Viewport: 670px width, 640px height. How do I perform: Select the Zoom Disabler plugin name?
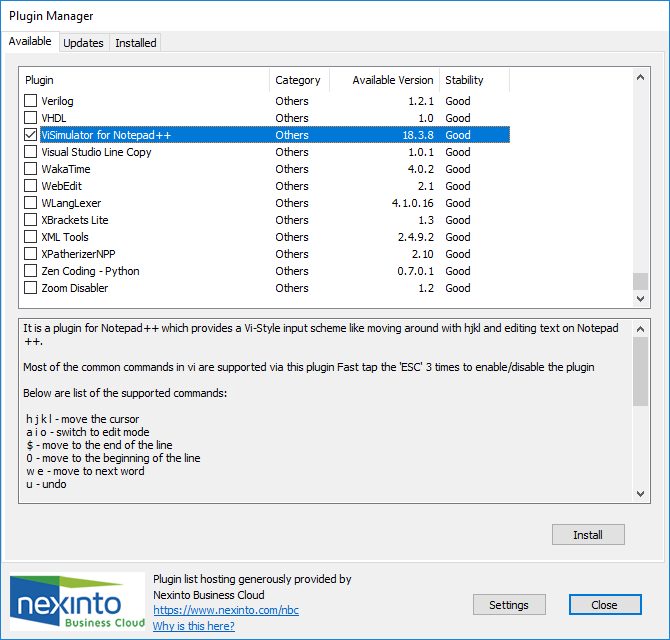tap(75, 288)
